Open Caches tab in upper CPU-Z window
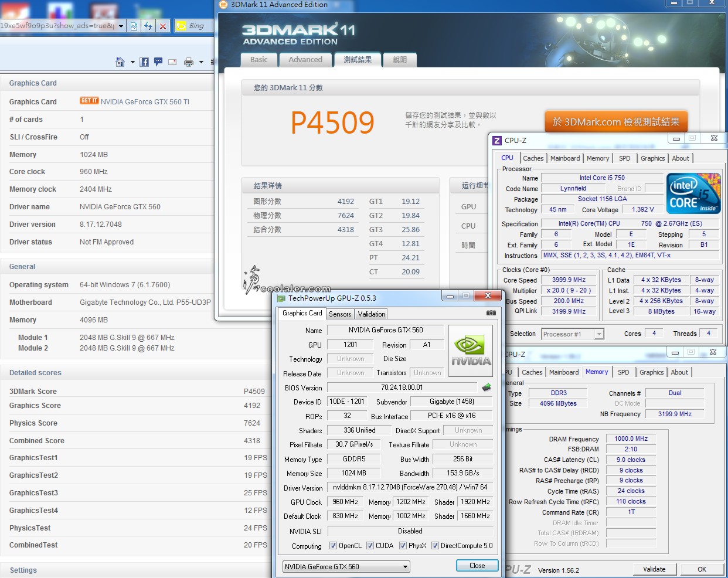 tap(533, 158)
